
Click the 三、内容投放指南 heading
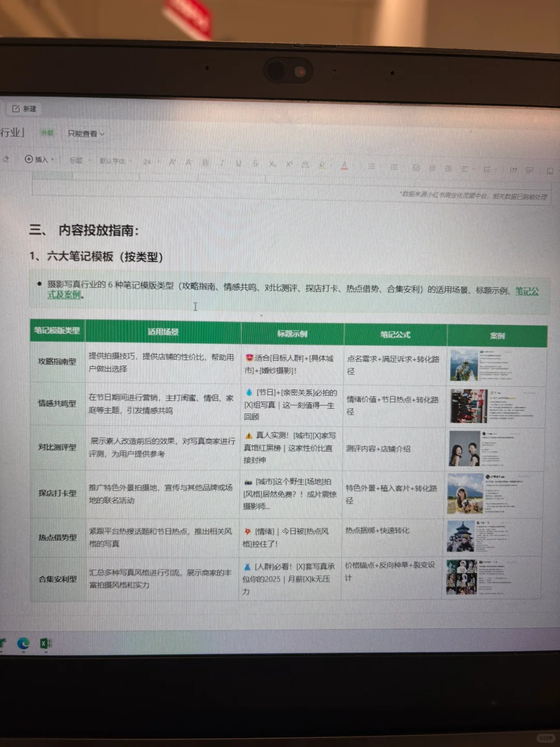coord(84,229)
